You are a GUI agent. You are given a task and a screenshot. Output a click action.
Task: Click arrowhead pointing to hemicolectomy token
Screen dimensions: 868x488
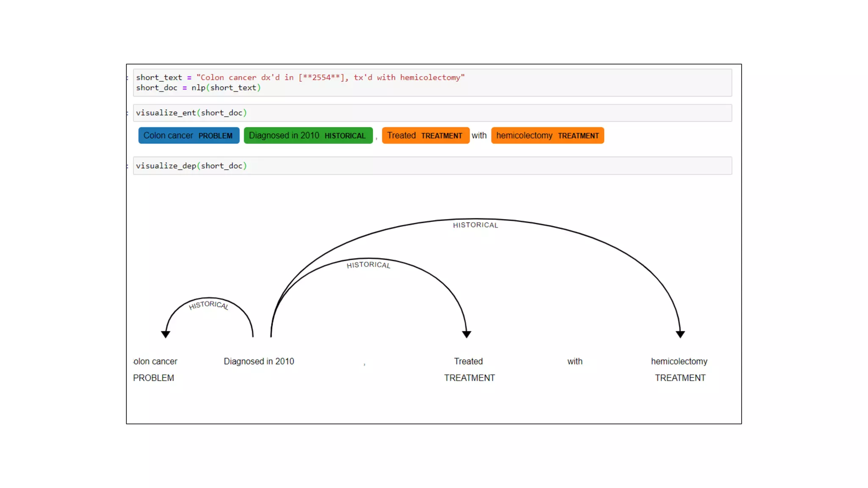(x=680, y=334)
